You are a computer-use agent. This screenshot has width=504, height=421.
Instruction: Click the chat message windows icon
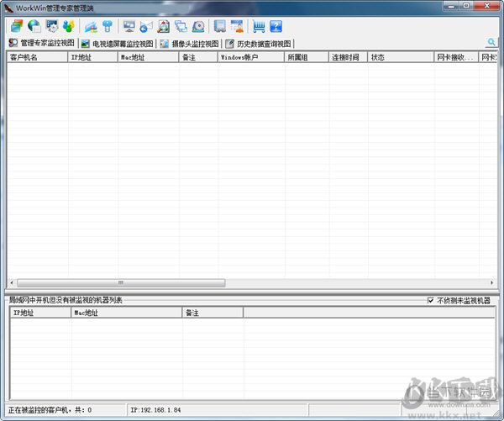click(x=181, y=26)
